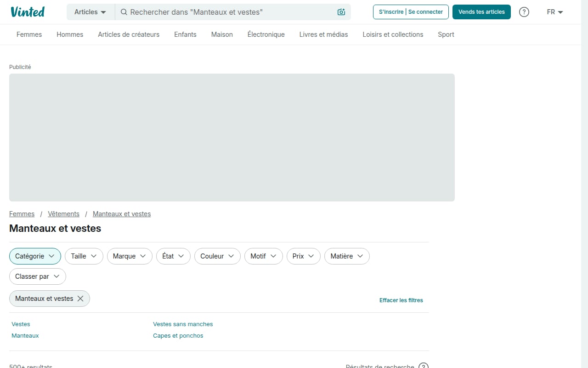Select the Sport menu item

(x=446, y=34)
